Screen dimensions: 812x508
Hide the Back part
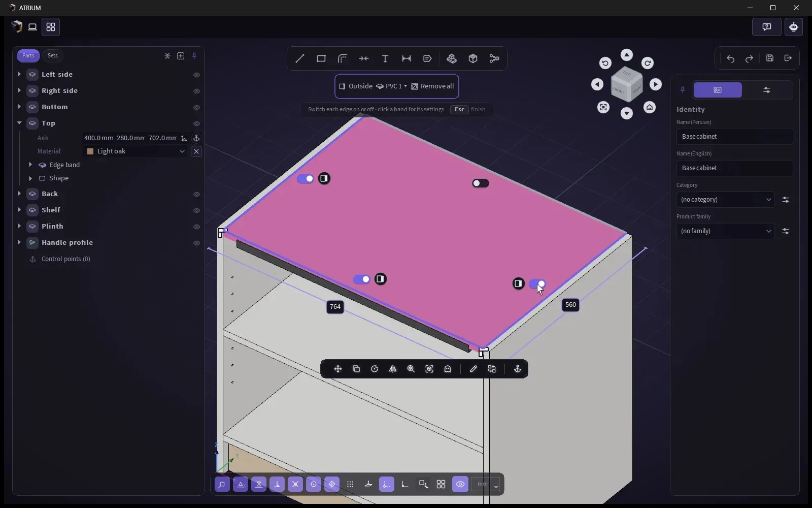pos(196,194)
